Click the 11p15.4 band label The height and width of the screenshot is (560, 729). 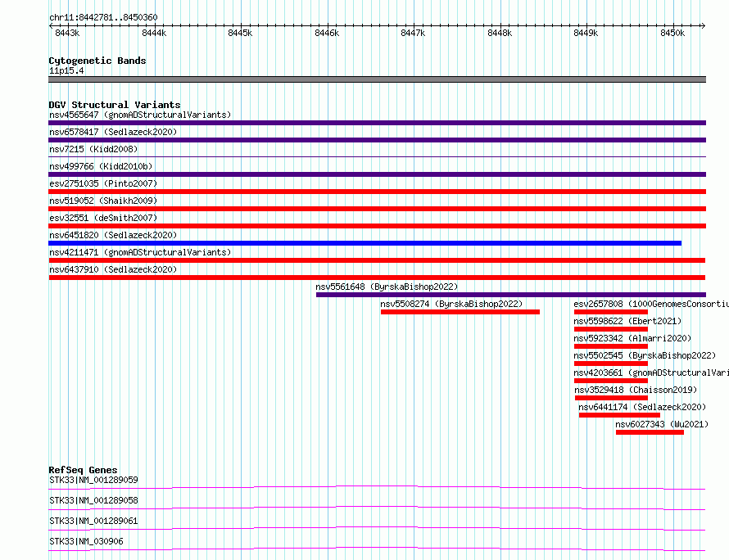pos(66,70)
